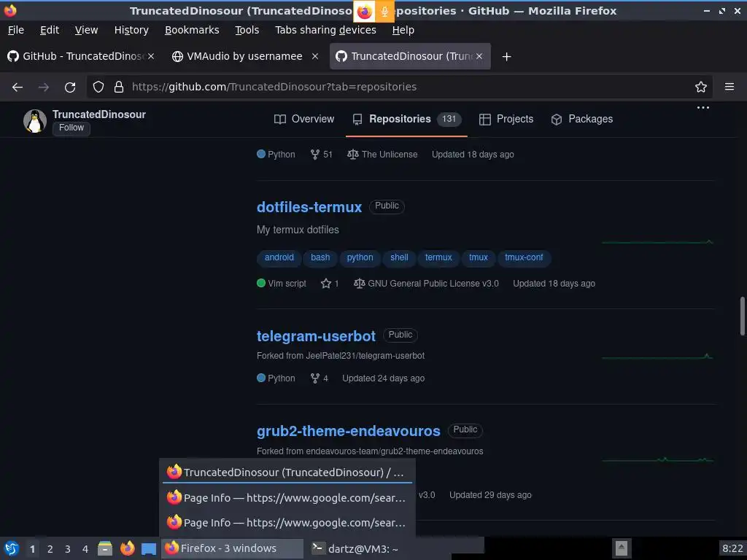Open the Bookmarks menu
This screenshot has width=747, height=560.
192,30
